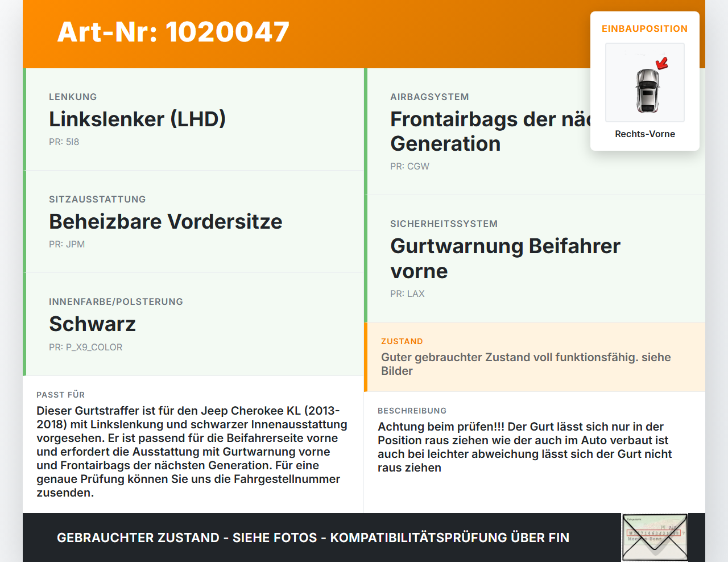
Task: Click the Beheizbare Vordersitze card
Action: 193,222
